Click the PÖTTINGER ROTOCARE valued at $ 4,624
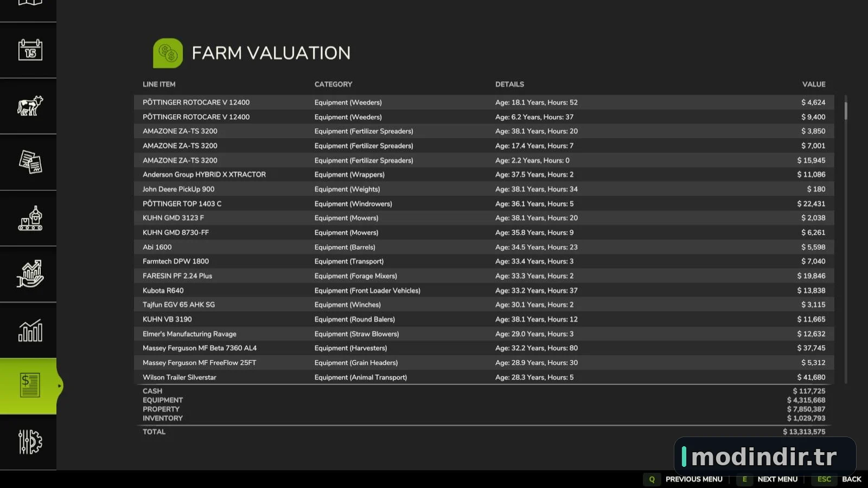The image size is (868, 488). click(484, 102)
